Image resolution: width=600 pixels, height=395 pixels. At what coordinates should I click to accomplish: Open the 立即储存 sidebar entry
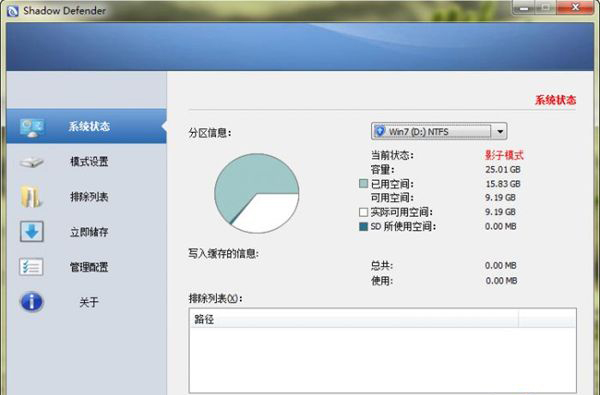[x=89, y=232]
